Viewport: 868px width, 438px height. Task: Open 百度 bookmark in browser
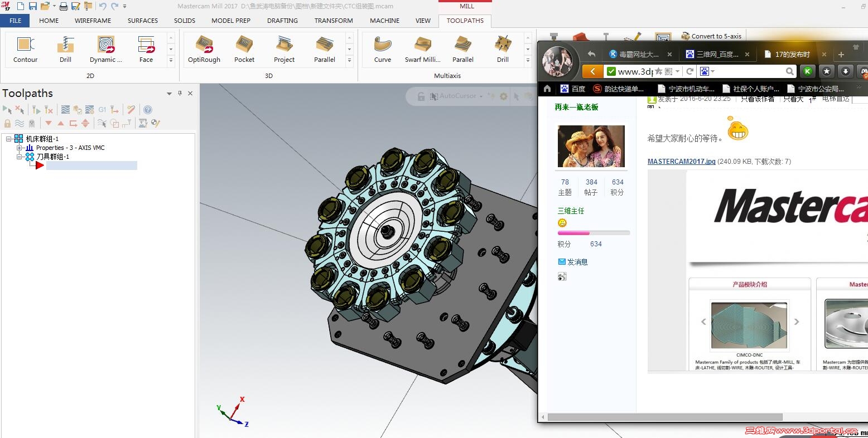coord(573,89)
